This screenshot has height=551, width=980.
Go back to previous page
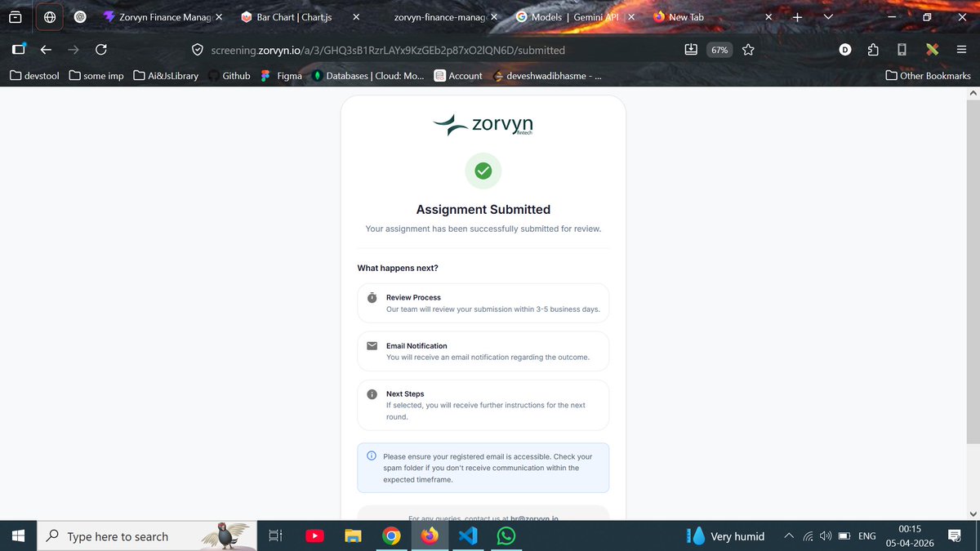(x=47, y=49)
